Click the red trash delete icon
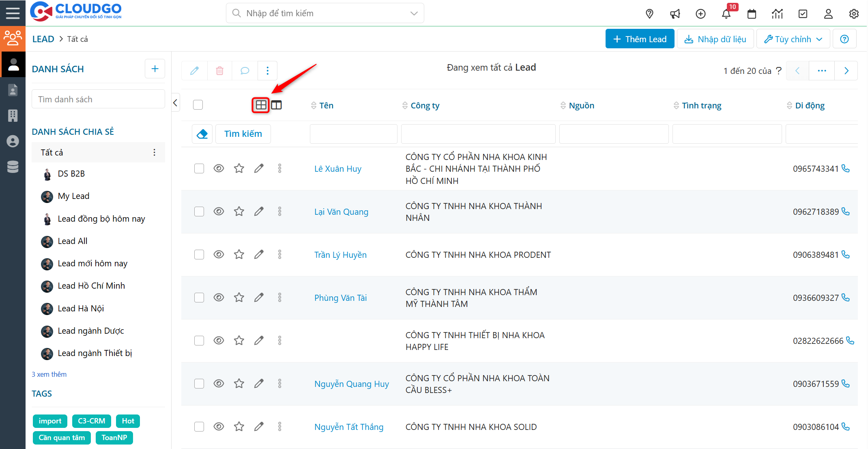The width and height of the screenshot is (868, 449). (219, 71)
